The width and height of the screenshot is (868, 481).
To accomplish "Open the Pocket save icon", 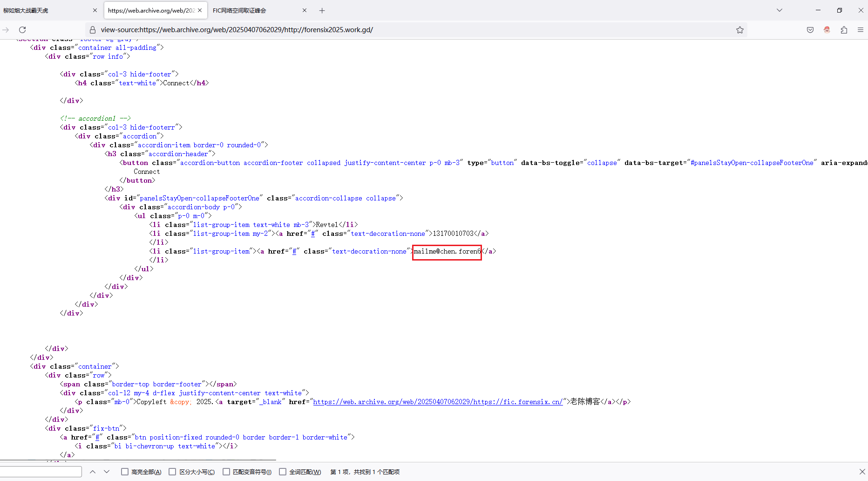I will [810, 30].
